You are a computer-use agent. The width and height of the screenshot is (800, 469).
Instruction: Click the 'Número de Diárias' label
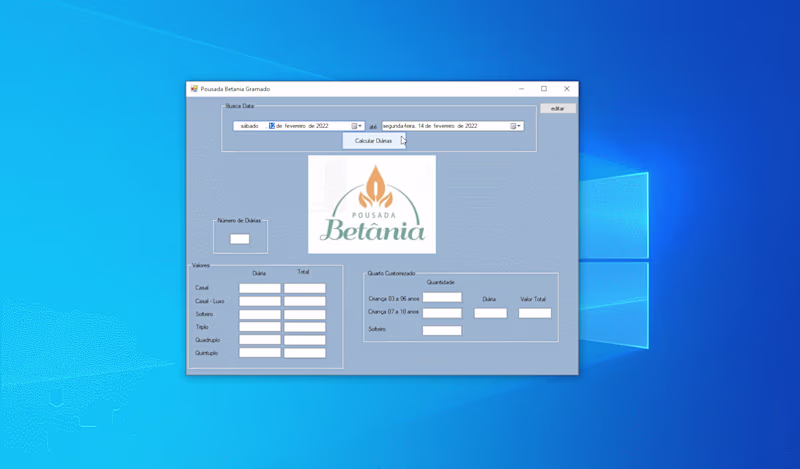coord(239,221)
